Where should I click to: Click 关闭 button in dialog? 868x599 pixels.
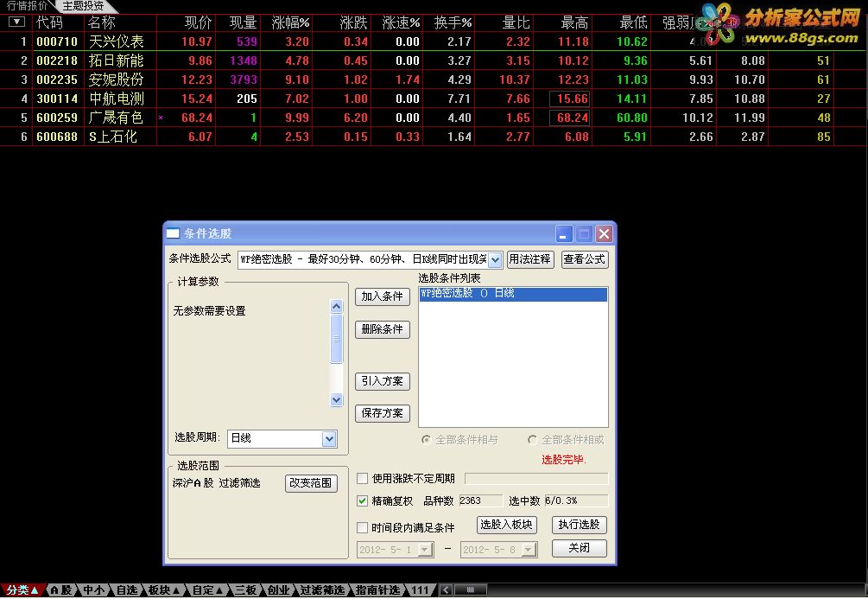[579, 548]
